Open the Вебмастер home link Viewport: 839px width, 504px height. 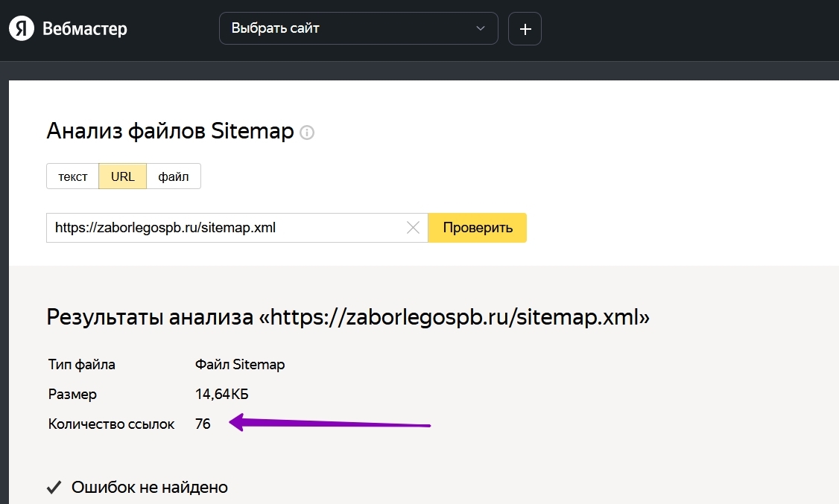pos(85,29)
